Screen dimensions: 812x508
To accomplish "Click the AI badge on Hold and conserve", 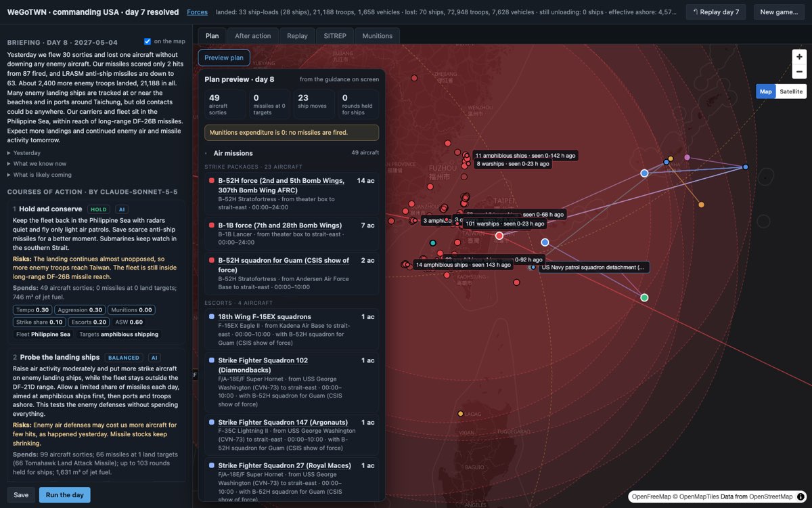I will click(121, 209).
